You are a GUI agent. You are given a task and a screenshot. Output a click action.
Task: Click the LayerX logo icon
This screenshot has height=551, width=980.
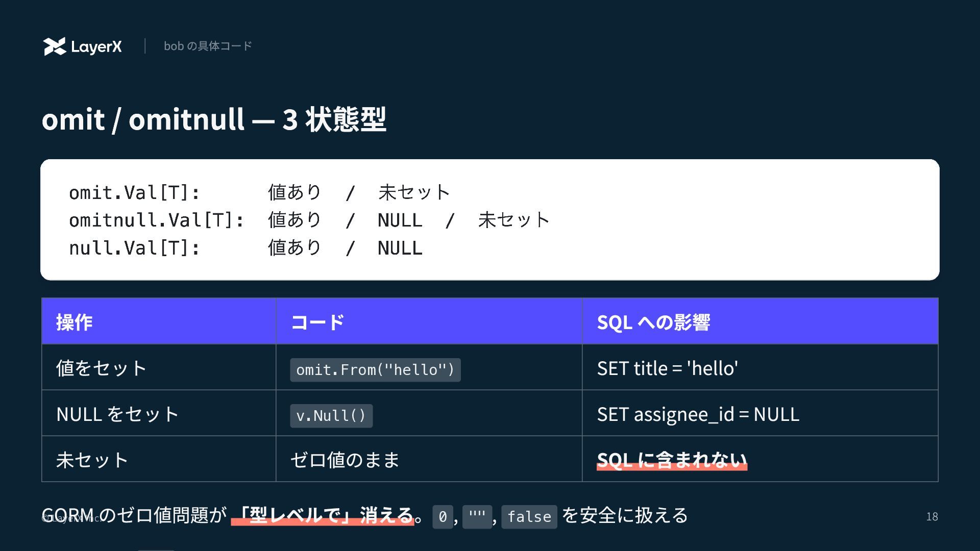click(x=54, y=46)
